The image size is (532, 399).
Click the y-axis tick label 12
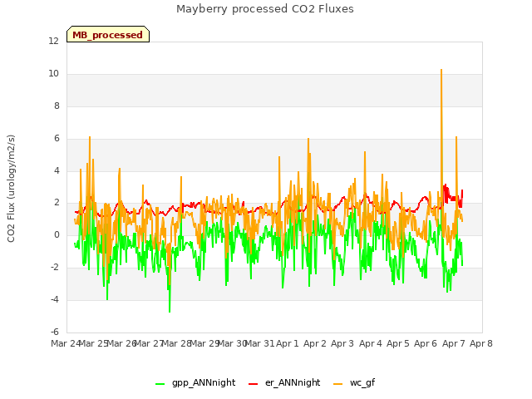(x=53, y=41)
